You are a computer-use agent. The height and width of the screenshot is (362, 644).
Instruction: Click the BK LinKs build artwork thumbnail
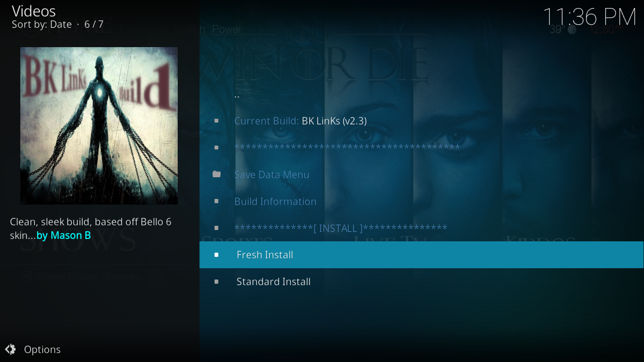99,125
